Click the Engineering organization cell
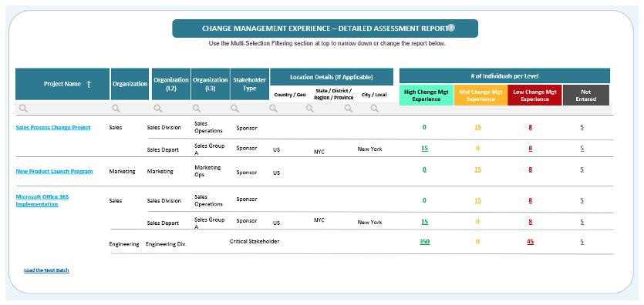644x305 pixels. 124,244
